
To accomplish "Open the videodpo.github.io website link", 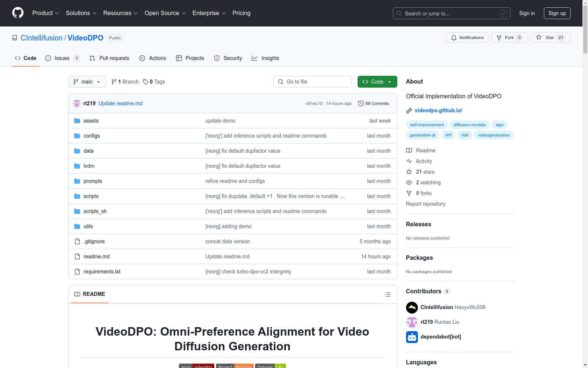I will coord(438,110).
